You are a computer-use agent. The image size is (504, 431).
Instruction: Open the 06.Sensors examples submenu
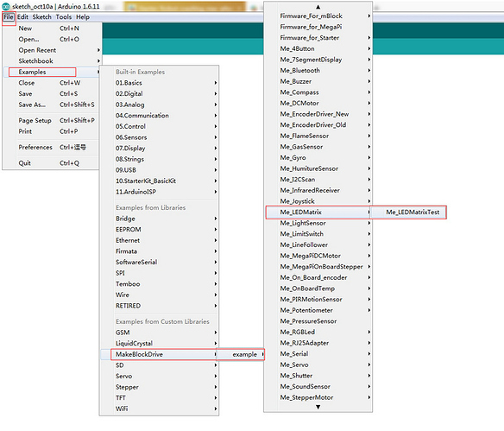coord(160,137)
